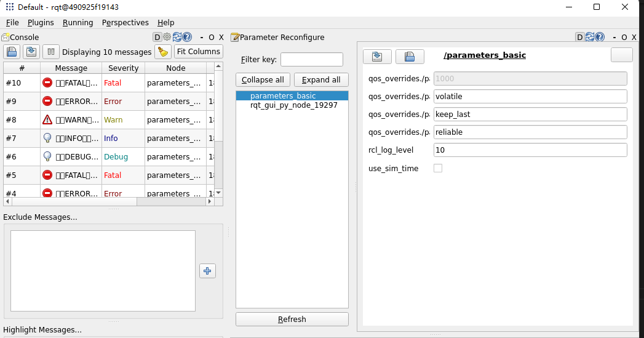Expand all nodes in the parameter tree

(321, 80)
